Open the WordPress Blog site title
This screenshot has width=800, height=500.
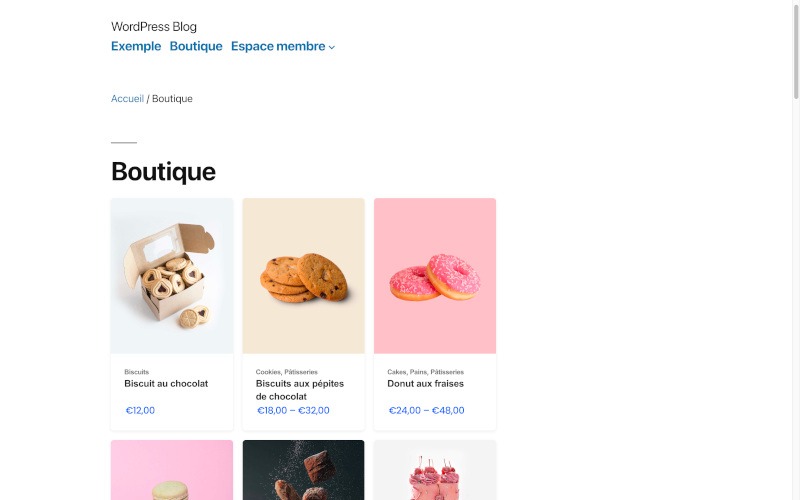tap(154, 27)
